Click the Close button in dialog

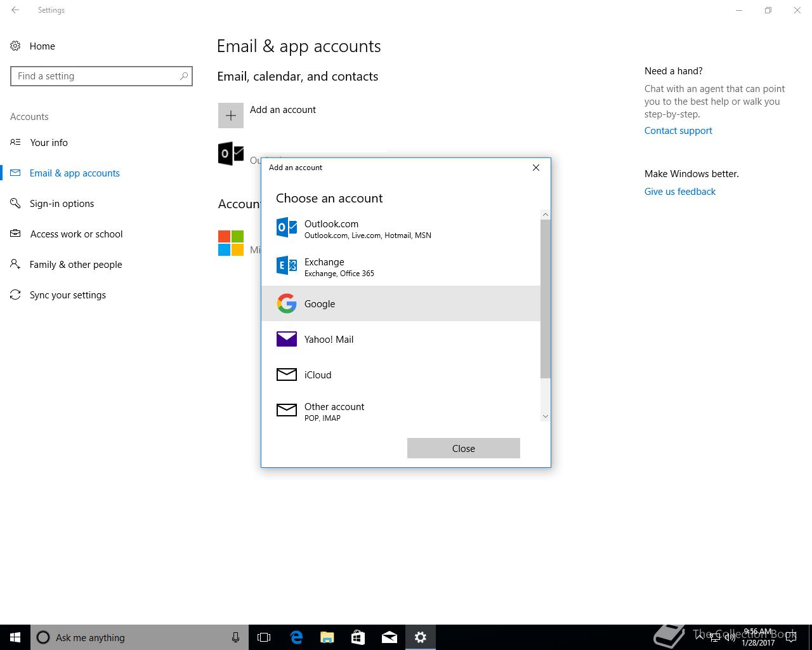pos(464,448)
